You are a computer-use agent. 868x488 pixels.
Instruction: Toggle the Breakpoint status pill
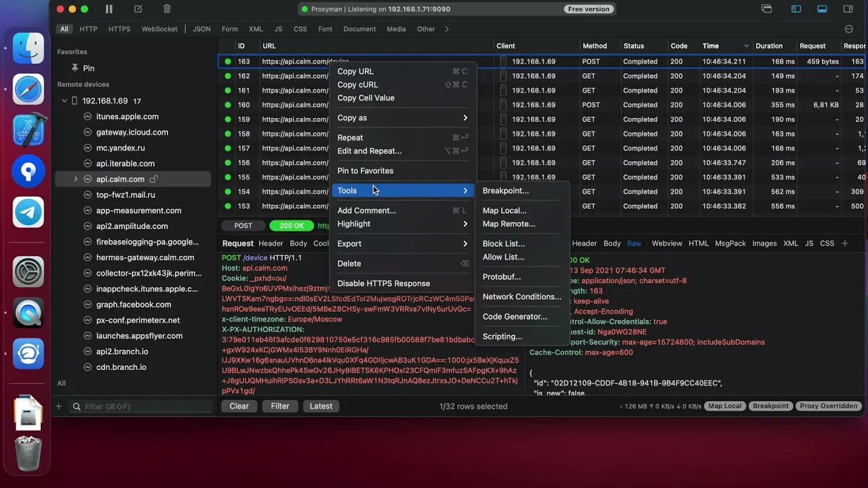pyautogui.click(x=770, y=406)
